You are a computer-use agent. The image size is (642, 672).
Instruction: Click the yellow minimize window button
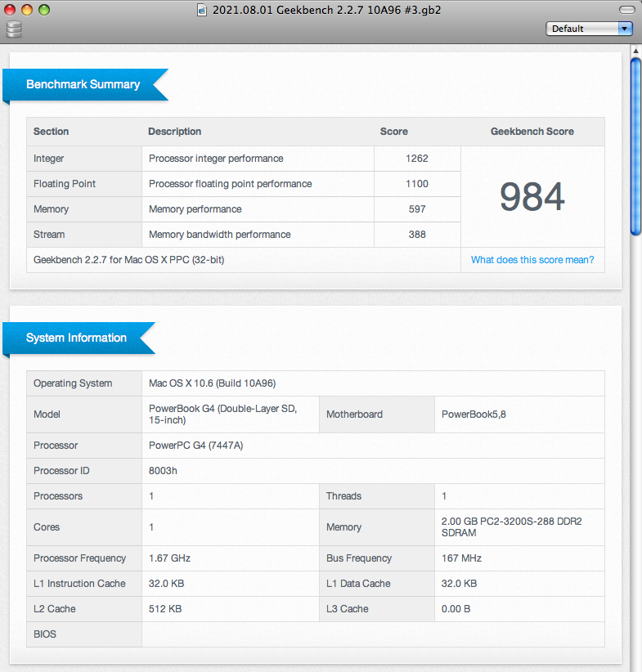[x=27, y=10]
